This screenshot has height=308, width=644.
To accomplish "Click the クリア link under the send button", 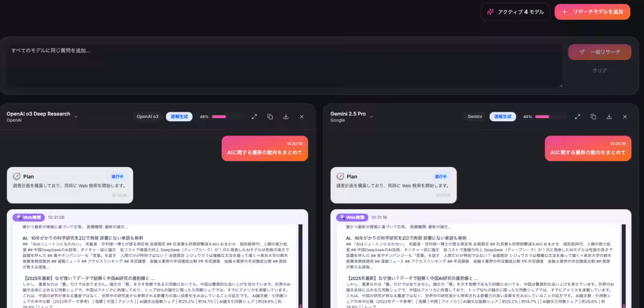I will 599,70.
